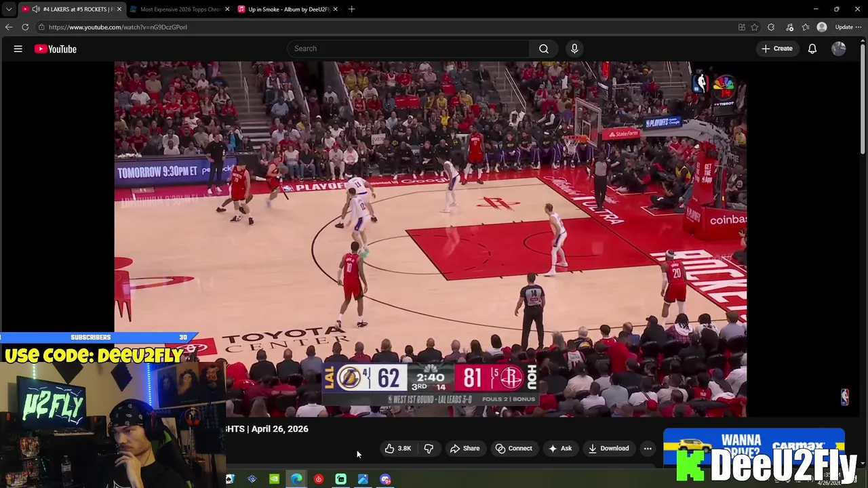Screen dimensions: 868x488
Task: Open the tab actions dropdown chevron
Action: 9,9
